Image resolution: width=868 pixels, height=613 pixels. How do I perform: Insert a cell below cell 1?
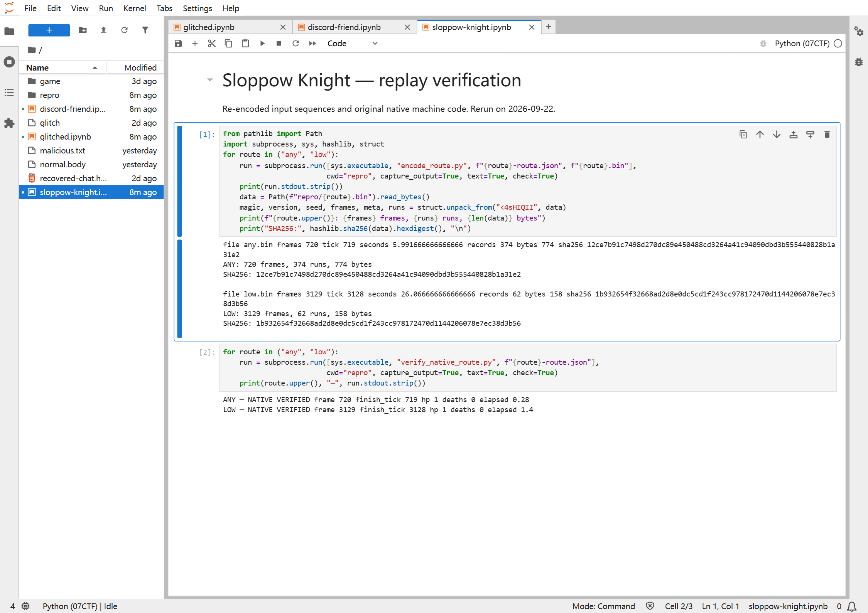[810, 135]
